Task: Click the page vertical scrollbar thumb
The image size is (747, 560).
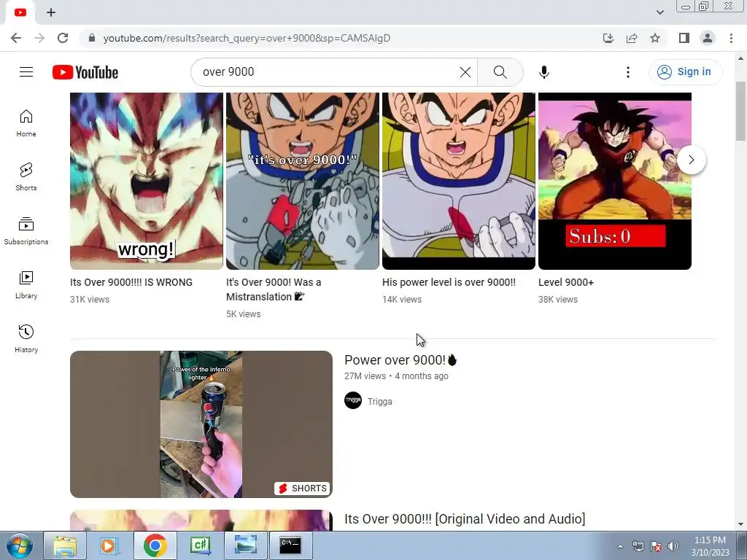Action: tap(741, 111)
